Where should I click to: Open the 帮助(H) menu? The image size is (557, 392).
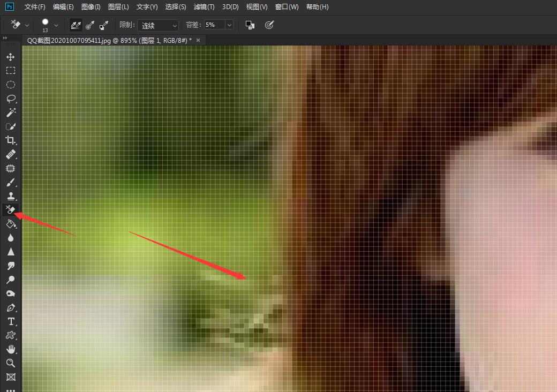(317, 7)
